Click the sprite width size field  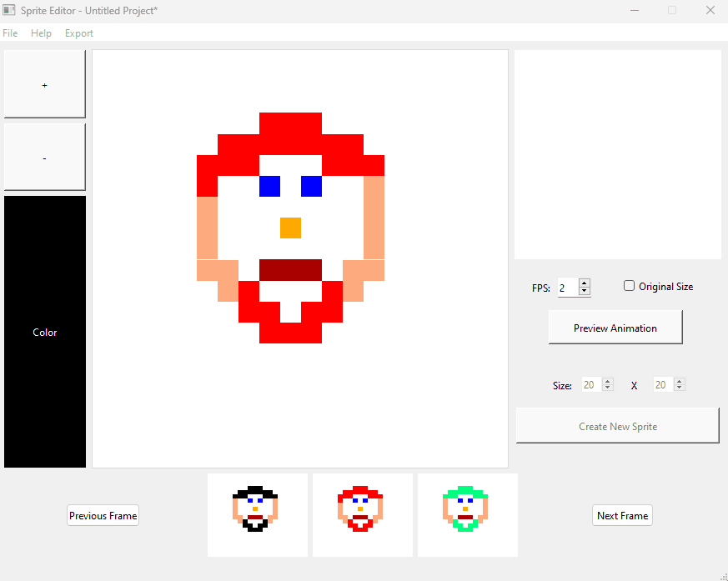(591, 385)
